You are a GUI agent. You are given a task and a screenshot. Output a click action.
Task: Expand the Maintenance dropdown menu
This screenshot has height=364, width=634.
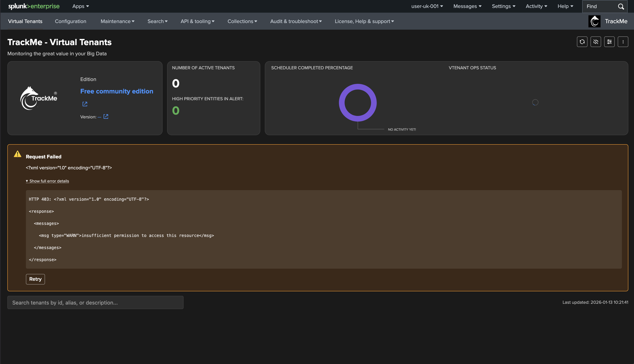point(117,21)
